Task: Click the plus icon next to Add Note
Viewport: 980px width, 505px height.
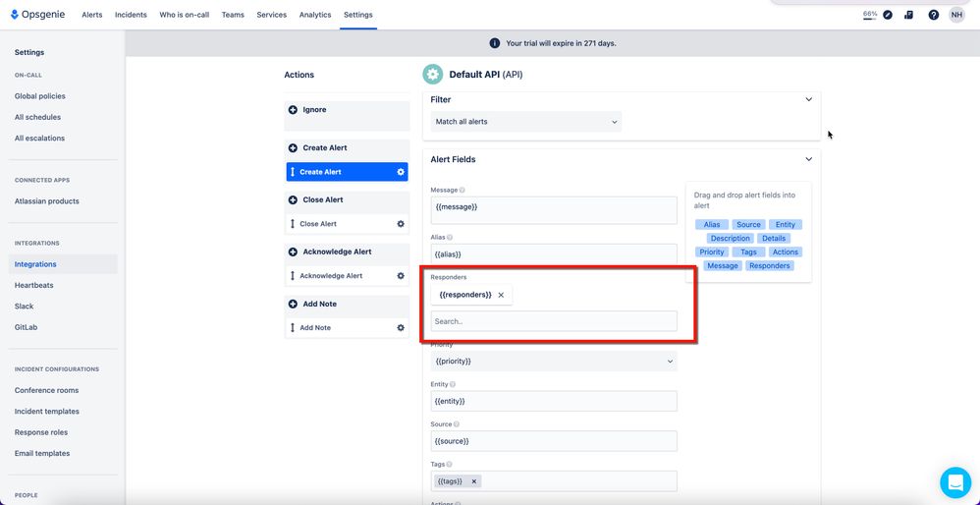Action: [x=293, y=304]
